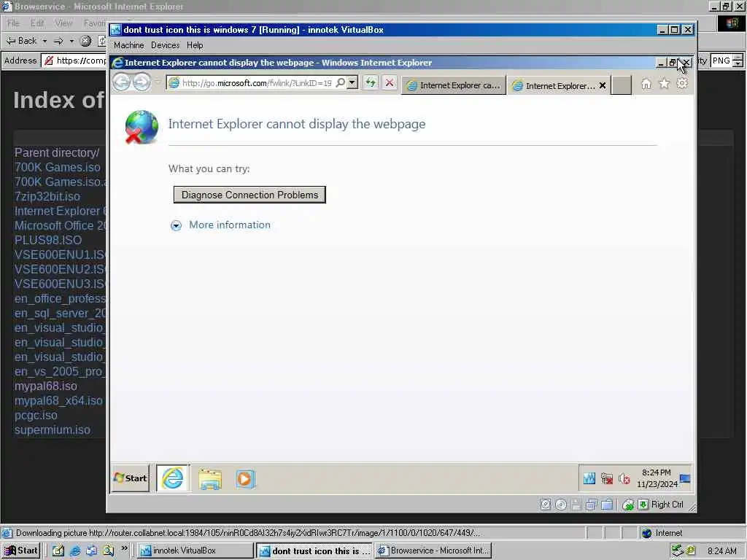Close the active Internet Explorer tab

(x=603, y=86)
